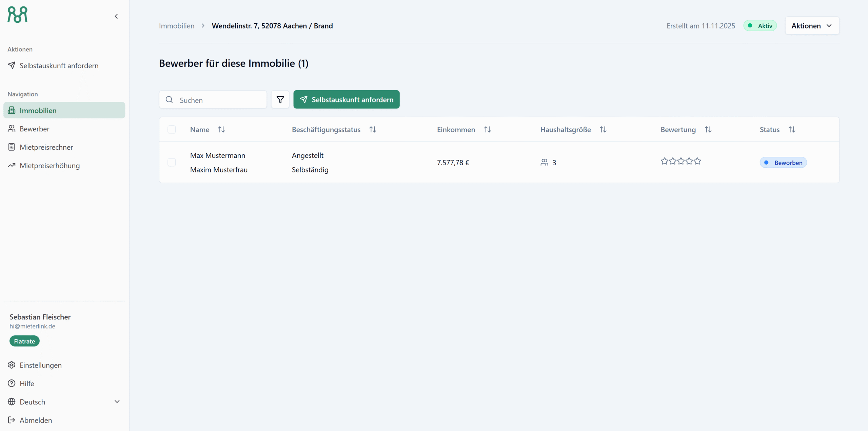Viewport: 868px width, 431px height.
Task: Open Mietpreiserhöhung from sidebar
Action: pos(50,166)
